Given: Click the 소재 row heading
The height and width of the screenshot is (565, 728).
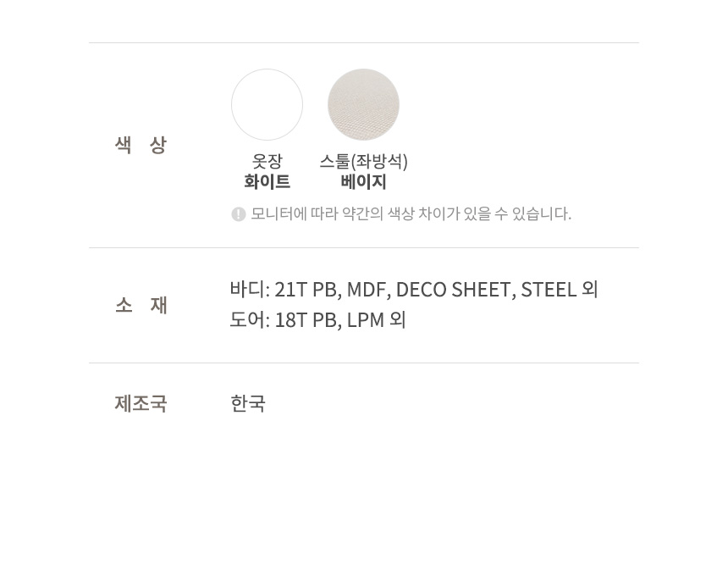Looking at the screenshot, I should [x=141, y=305].
